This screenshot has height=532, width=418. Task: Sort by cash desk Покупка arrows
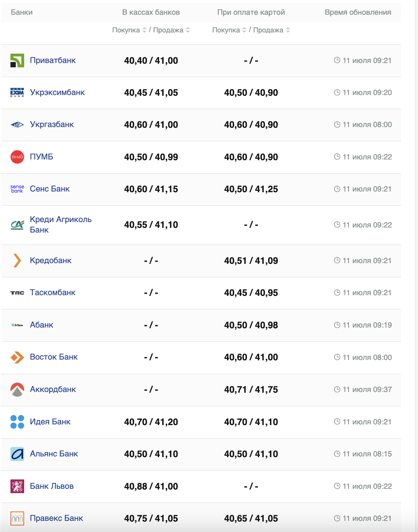(x=144, y=30)
